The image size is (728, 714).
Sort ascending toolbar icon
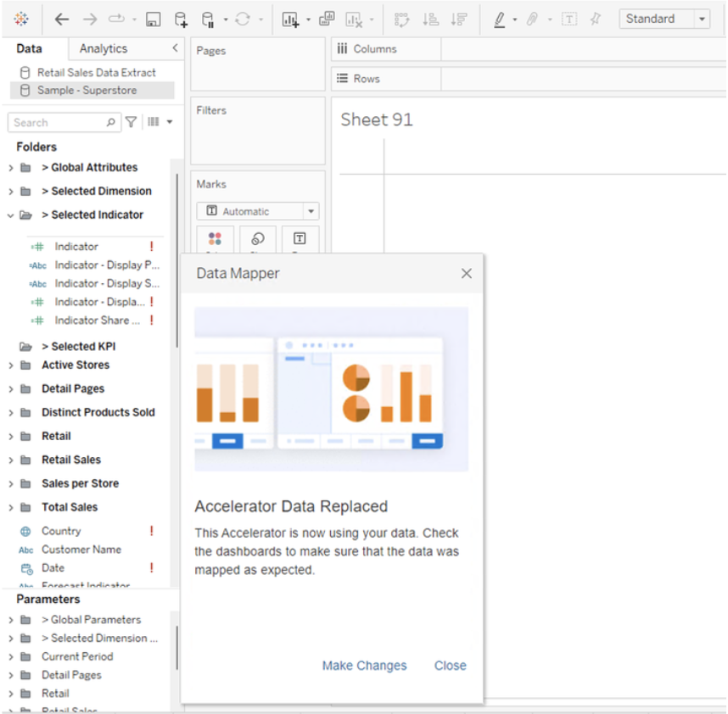[430, 19]
